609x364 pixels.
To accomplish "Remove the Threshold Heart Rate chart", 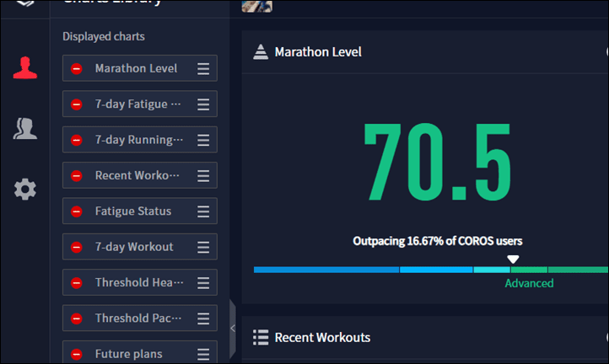I will [77, 283].
